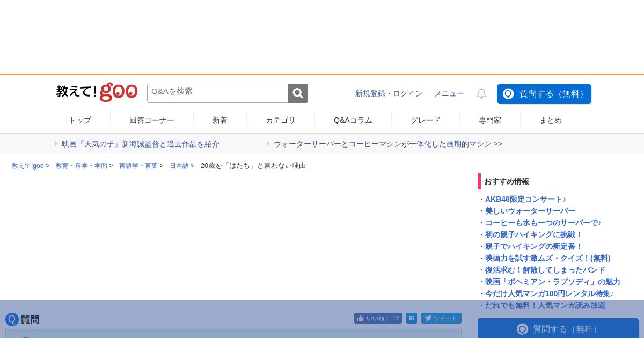
Task: Open the 回答コーナー nav tab
Action: pyautogui.click(x=152, y=120)
